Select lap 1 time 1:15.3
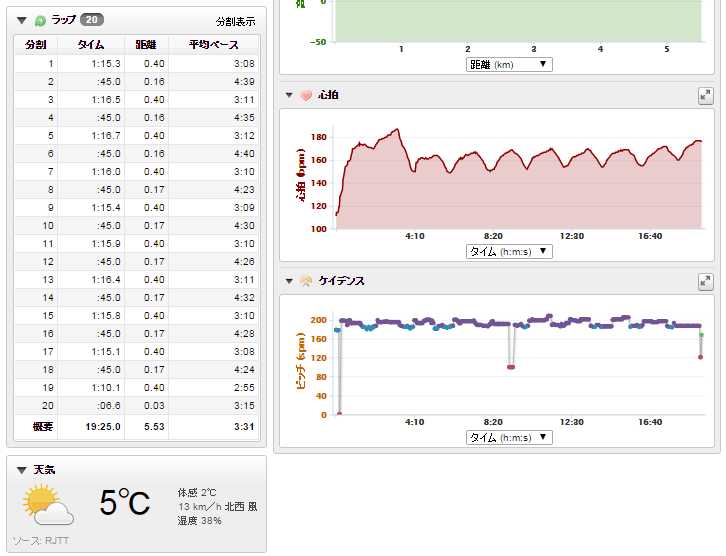Viewport: 726px width, 556px height. (106, 64)
